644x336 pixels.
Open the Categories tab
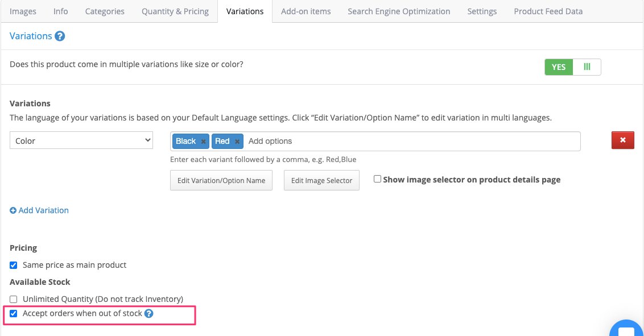point(105,11)
